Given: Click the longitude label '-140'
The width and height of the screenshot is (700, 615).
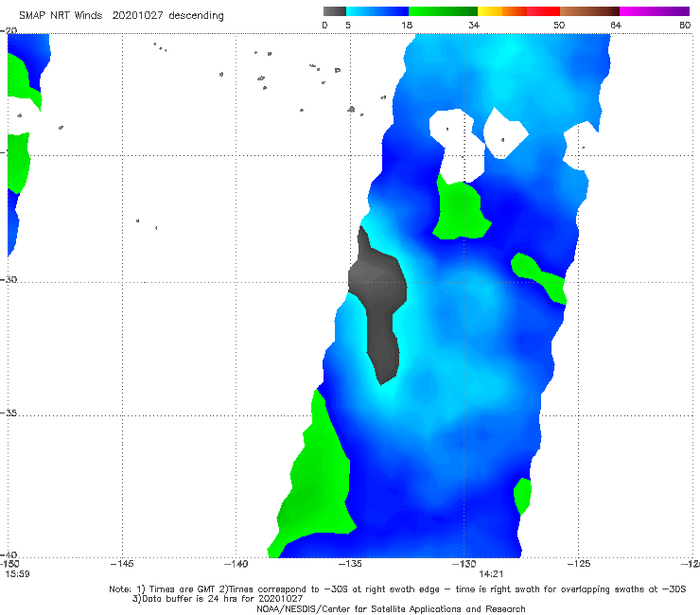Looking at the screenshot, I should (x=236, y=564).
